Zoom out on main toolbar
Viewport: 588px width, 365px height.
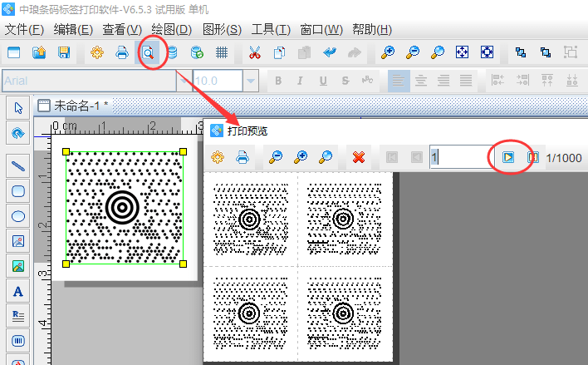click(x=413, y=52)
